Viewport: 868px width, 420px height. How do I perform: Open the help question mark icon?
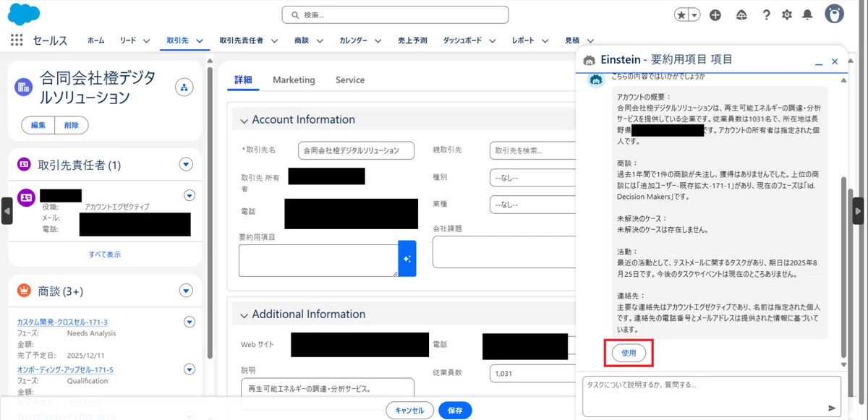click(767, 14)
